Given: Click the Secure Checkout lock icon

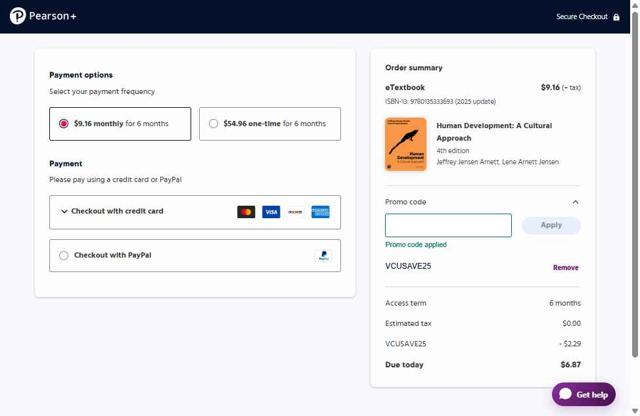Looking at the screenshot, I should (616, 17).
